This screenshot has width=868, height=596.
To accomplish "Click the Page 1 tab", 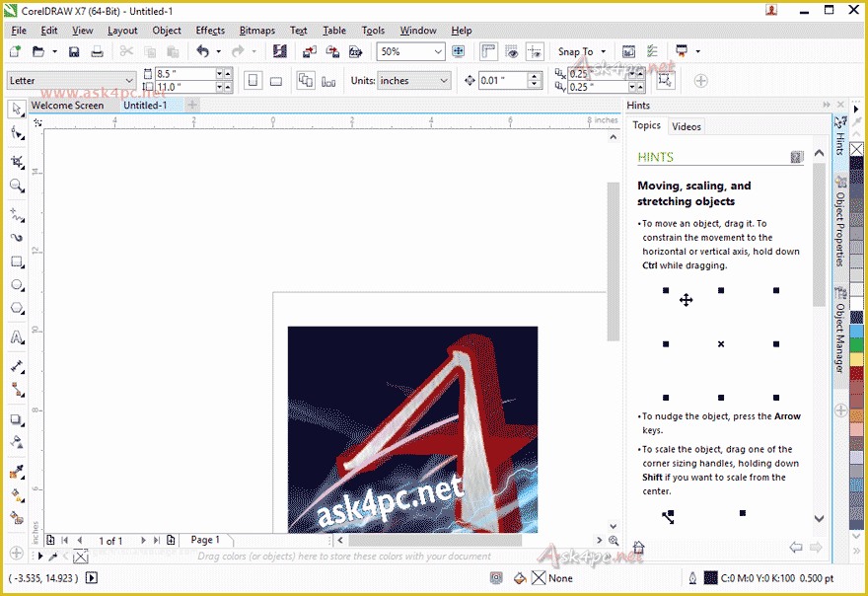I will (205, 540).
